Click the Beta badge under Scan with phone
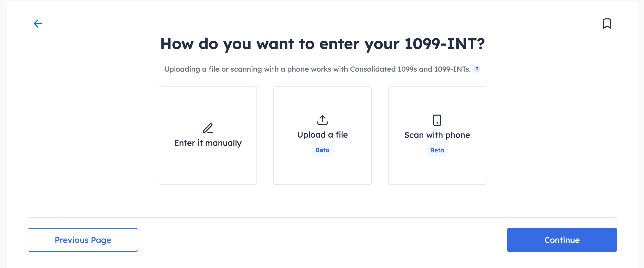The width and height of the screenshot is (644, 268). click(437, 150)
